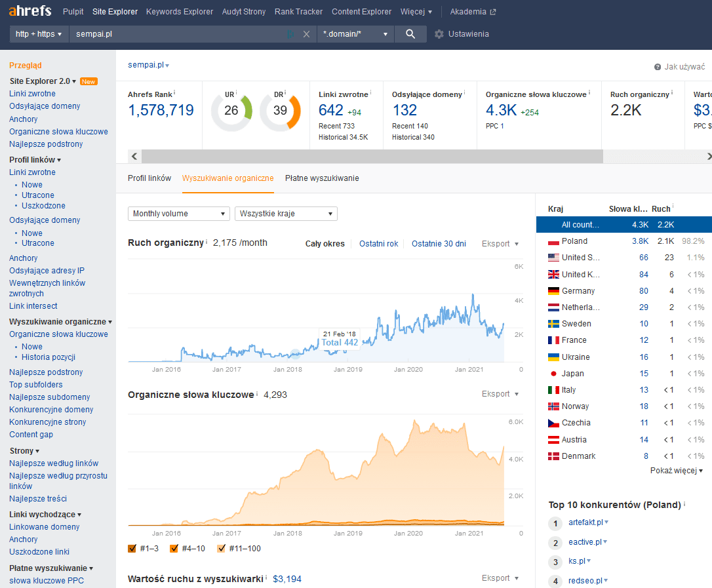Viewport: 712px width, 588px height.
Task: Click the Norway flag icon
Action: click(x=553, y=406)
